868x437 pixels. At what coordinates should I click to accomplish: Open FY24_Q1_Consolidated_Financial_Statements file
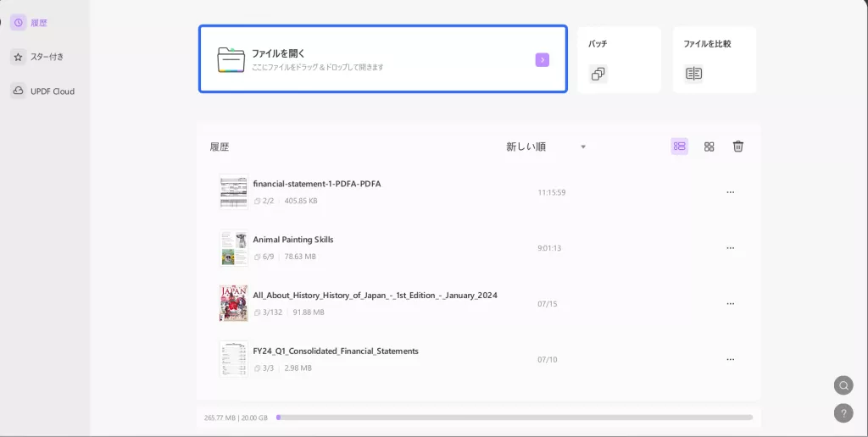coord(336,351)
